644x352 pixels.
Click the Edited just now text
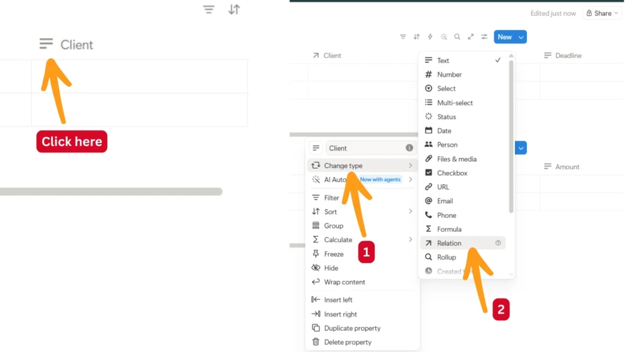(x=553, y=13)
